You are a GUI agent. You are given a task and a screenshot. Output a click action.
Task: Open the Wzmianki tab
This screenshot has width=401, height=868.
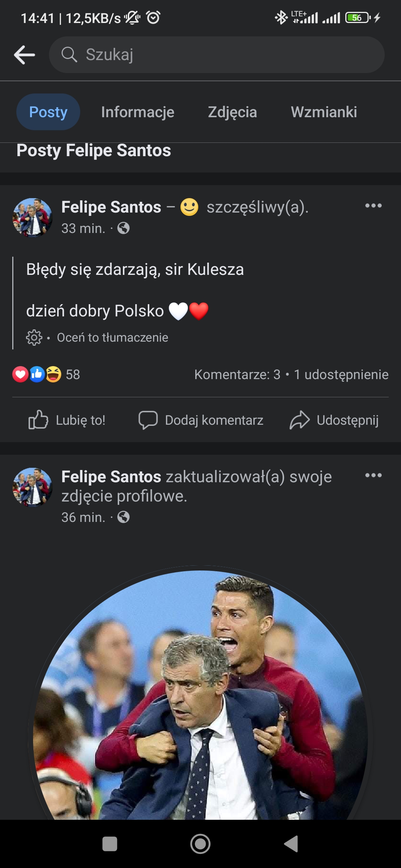tap(324, 112)
